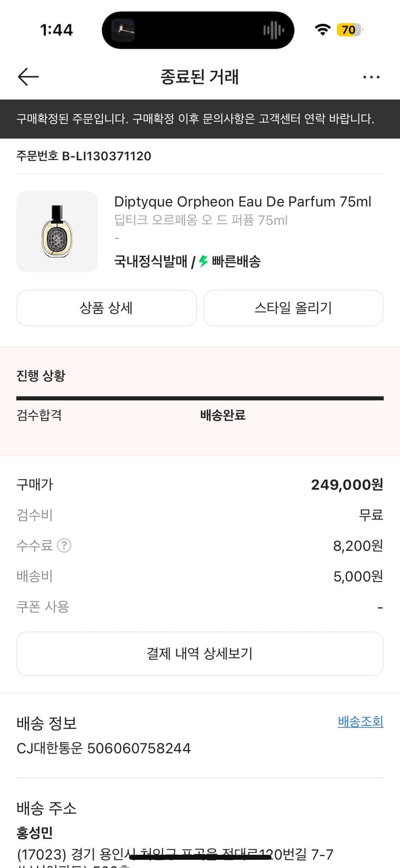Tap the question mark icon beside 수수료
The height and width of the screenshot is (868, 400).
[x=64, y=546]
